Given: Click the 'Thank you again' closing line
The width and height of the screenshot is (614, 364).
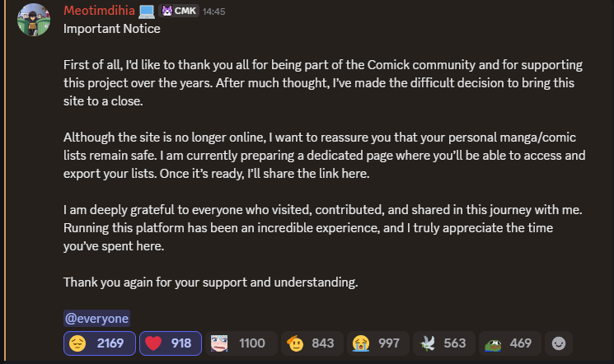Looking at the screenshot, I should click(211, 282).
